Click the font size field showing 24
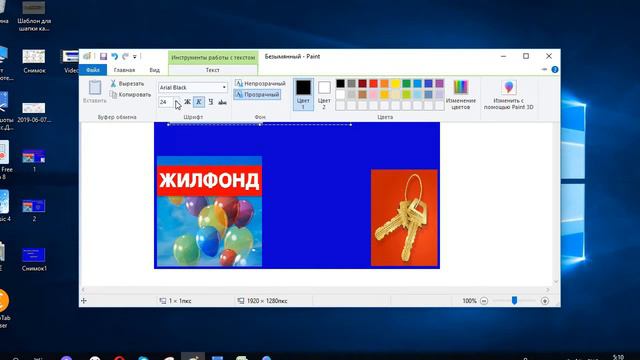This screenshot has height=360, width=640. [165, 102]
